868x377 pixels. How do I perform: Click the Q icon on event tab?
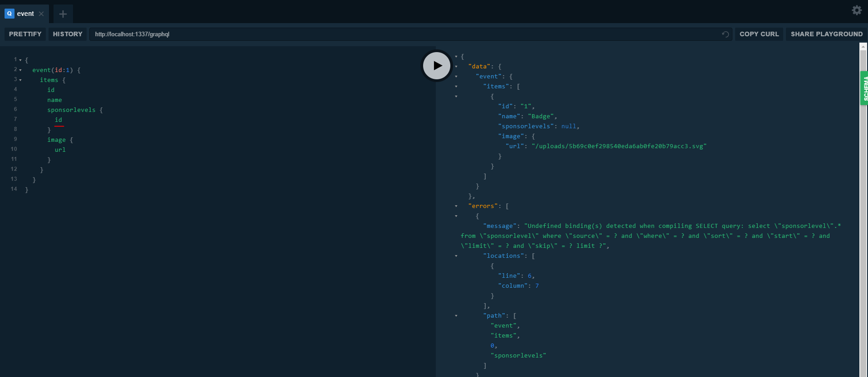click(10, 14)
